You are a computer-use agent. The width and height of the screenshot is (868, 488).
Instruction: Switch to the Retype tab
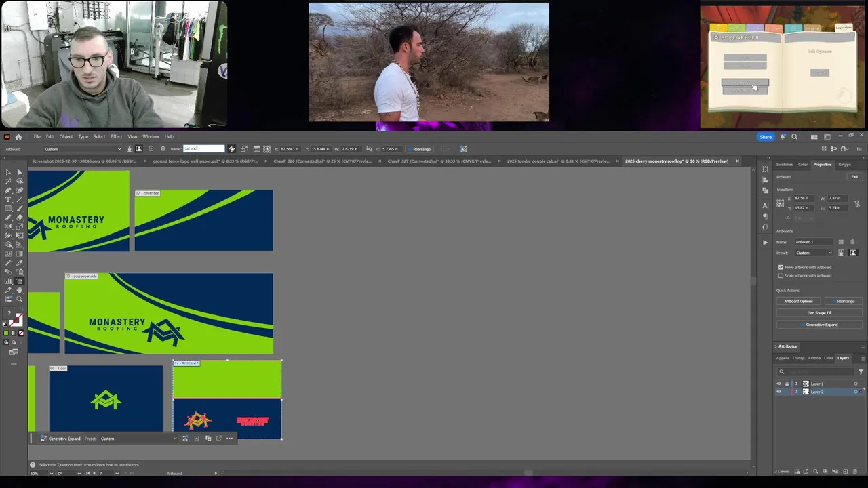[844, 165]
